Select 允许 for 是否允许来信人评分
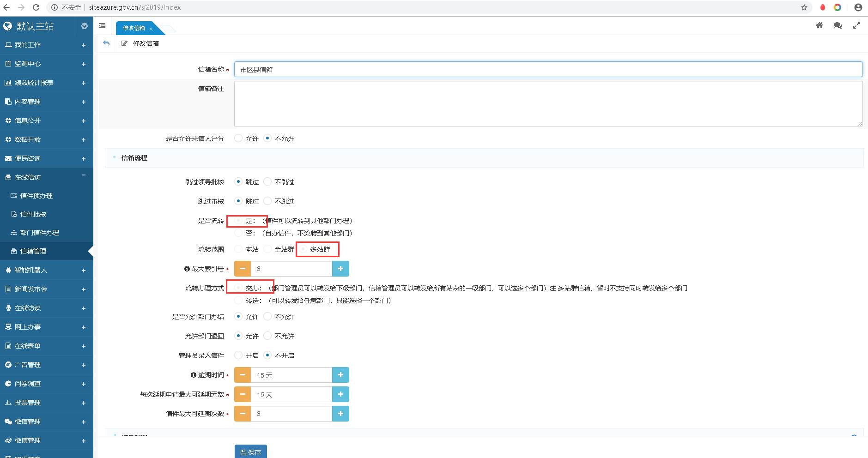The image size is (868, 458). pyautogui.click(x=238, y=138)
